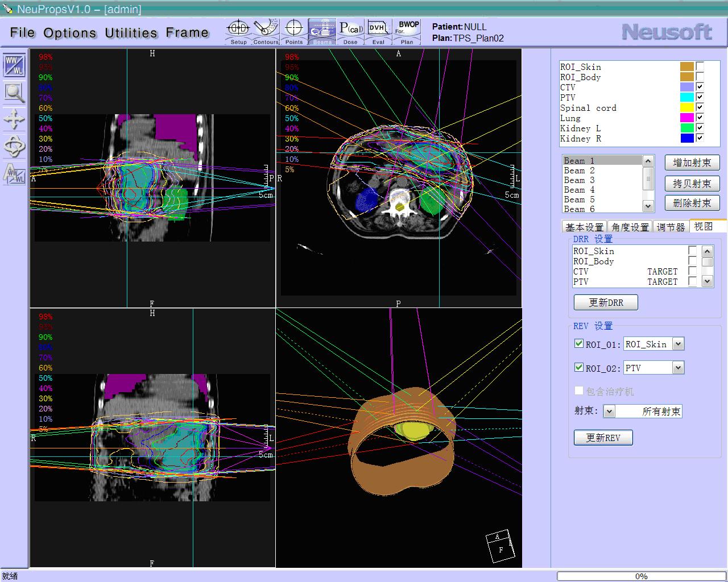This screenshot has width=728, height=582.
Task: Open the Dose calculation step
Action: 350,32
